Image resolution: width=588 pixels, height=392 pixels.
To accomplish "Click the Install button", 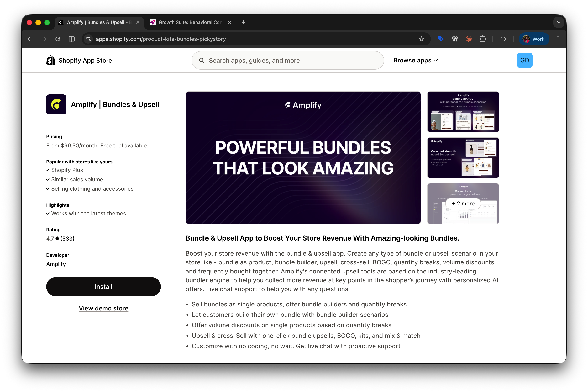I will [x=103, y=287].
